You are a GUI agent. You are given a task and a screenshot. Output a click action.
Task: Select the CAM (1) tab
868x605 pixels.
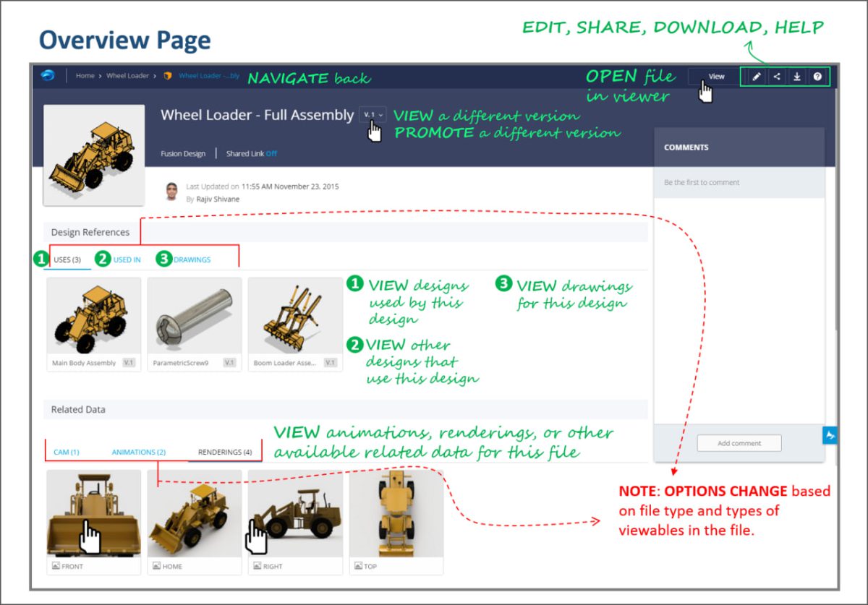click(67, 452)
